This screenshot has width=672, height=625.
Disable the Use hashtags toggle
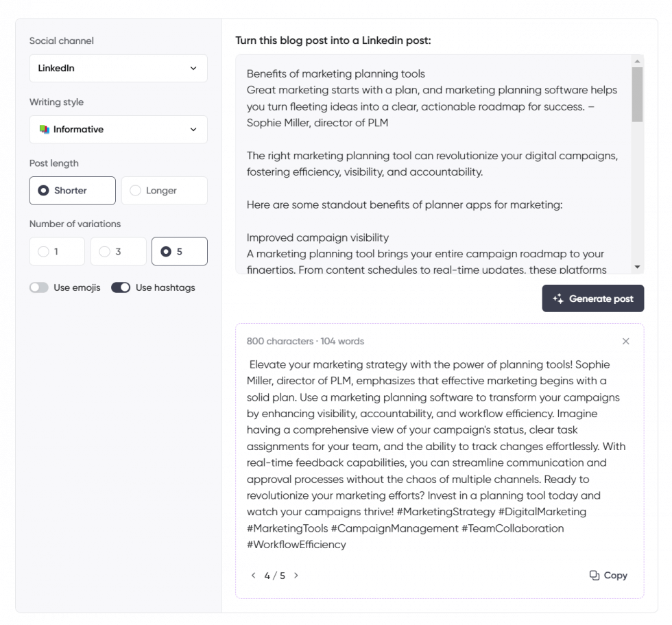click(121, 287)
